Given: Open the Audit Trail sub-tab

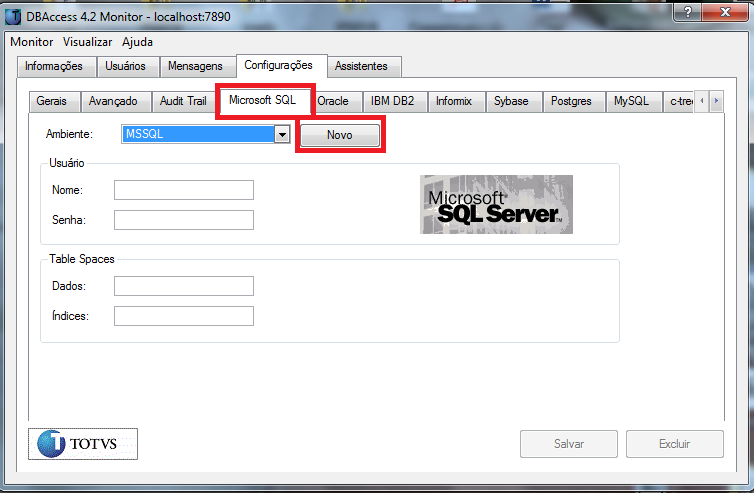Looking at the screenshot, I should point(183,101).
